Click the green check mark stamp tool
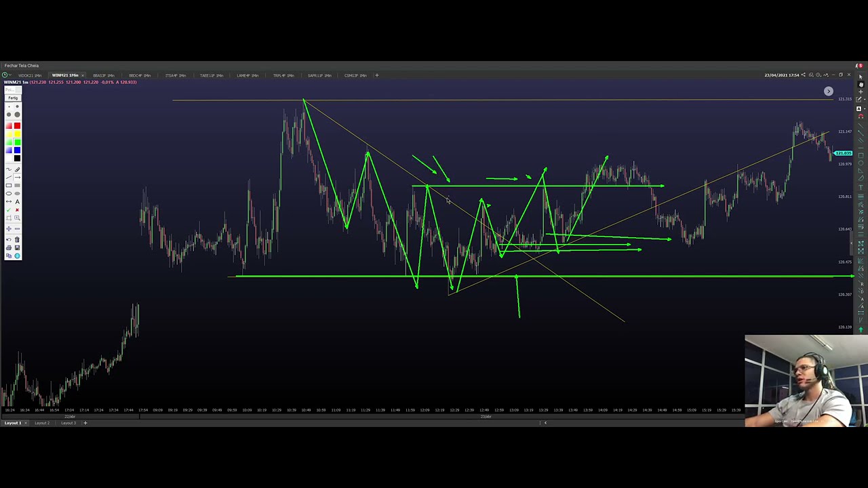This screenshot has height=488, width=868. 9,209
